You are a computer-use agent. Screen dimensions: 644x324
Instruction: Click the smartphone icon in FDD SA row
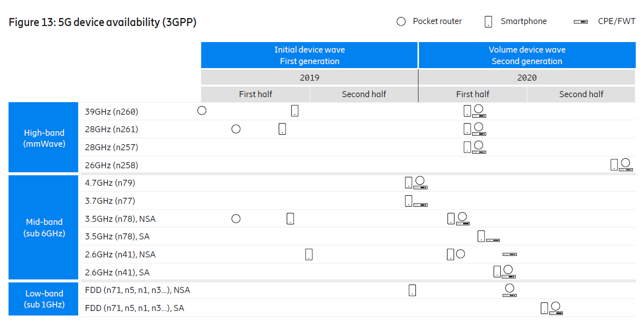[x=544, y=308]
